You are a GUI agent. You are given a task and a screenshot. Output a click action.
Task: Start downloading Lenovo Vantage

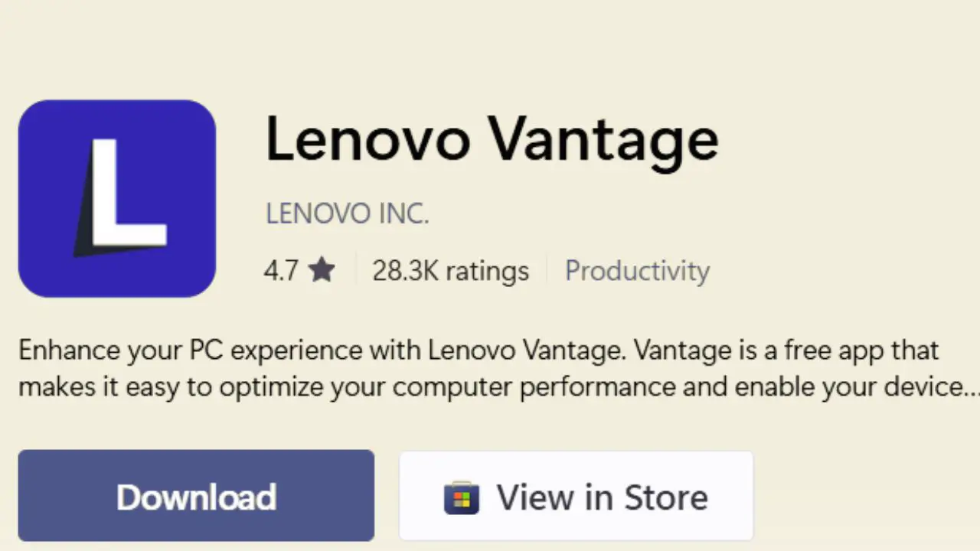tap(196, 497)
